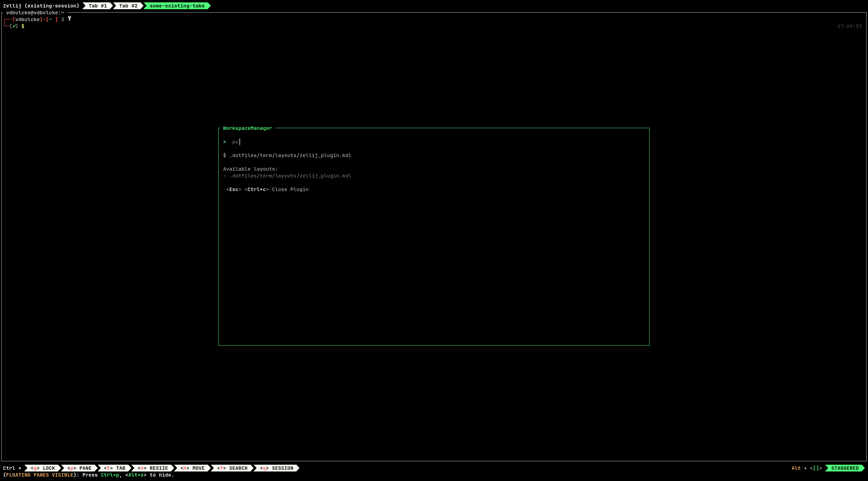Select the zellij_plugin.kdl entry under Available layouts

[290, 176]
